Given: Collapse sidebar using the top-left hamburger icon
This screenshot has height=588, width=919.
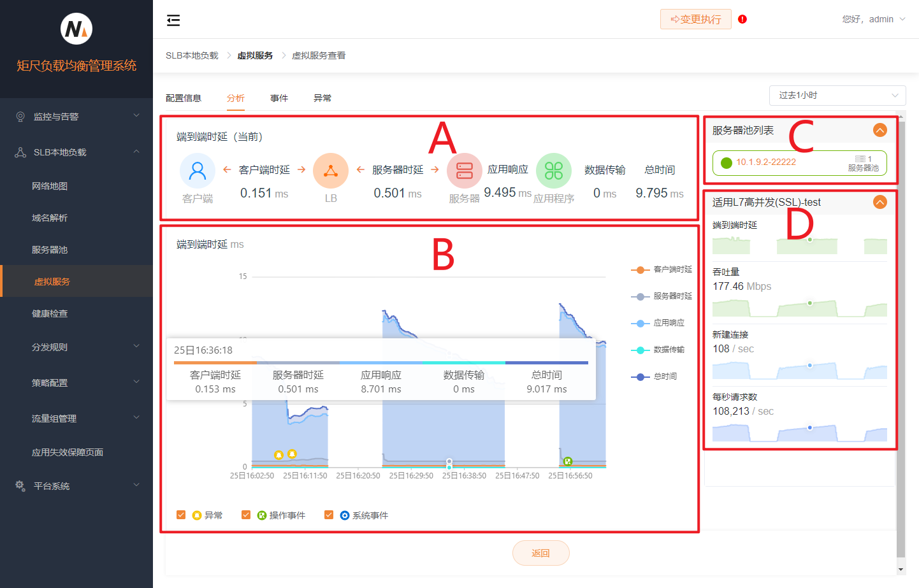Looking at the screenshot, I should tap(173, 20).
